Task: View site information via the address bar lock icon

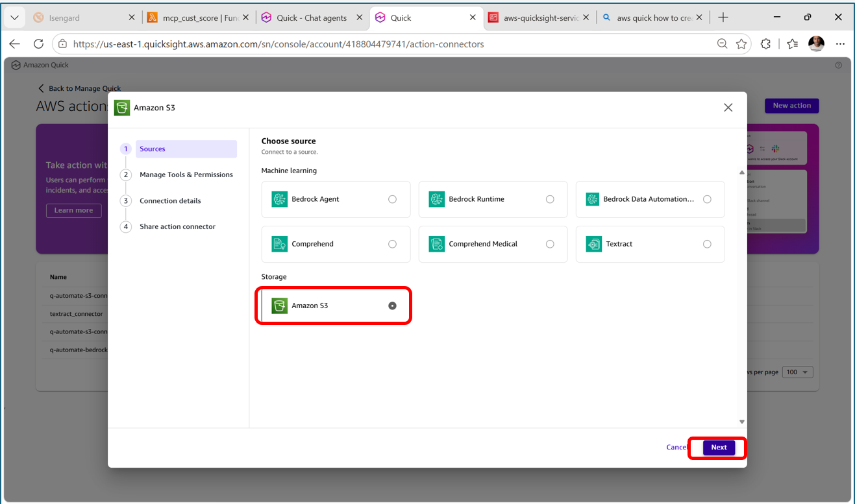Action: [x=63, y=44]
